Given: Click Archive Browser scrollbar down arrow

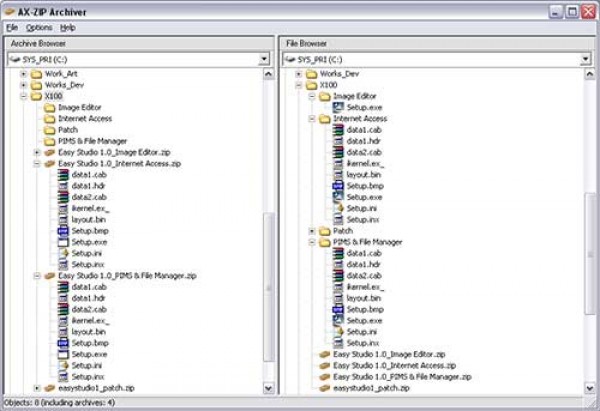Looking at the screenshot, I should 269,388.
